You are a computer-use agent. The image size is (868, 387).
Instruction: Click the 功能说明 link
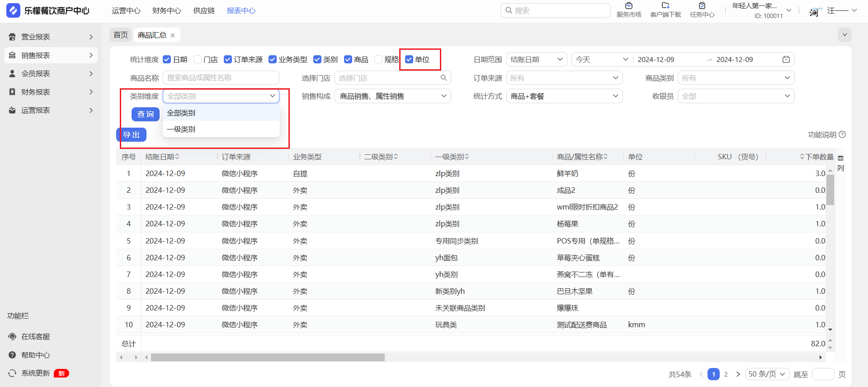(822, 134)
